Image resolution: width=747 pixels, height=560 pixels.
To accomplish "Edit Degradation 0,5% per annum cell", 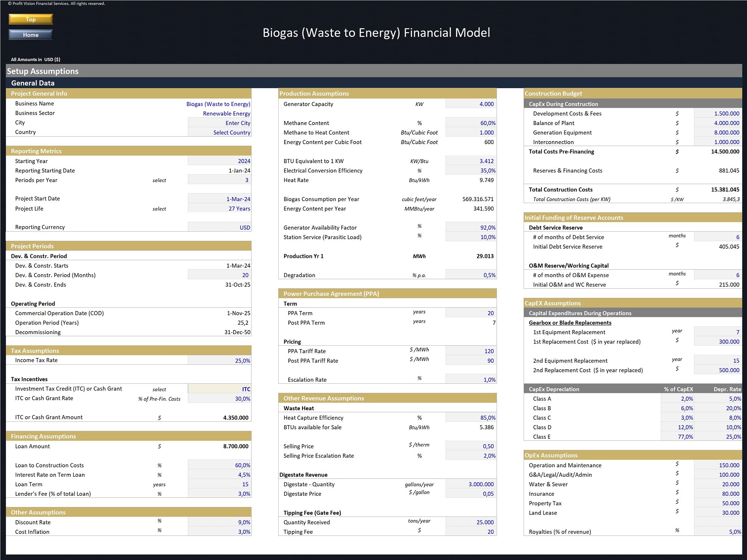I will [471, 275].
